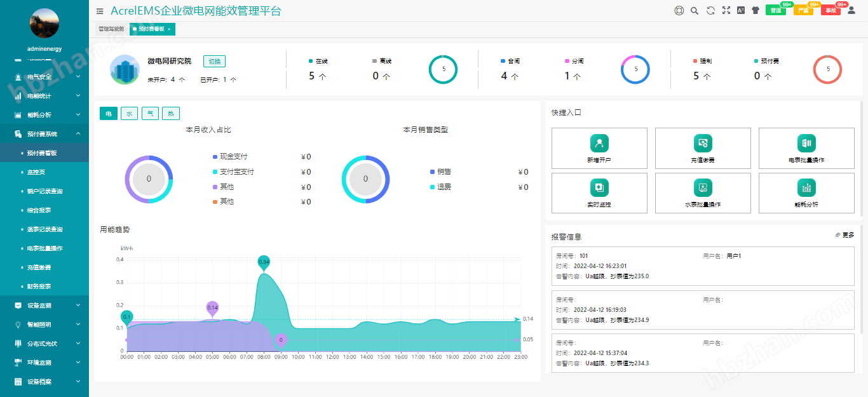Open 能耗分析 from the quick entry shortcuts
The width and height of the screenshot is (868, 397).
pyautogui.click(x=806, y=189)
